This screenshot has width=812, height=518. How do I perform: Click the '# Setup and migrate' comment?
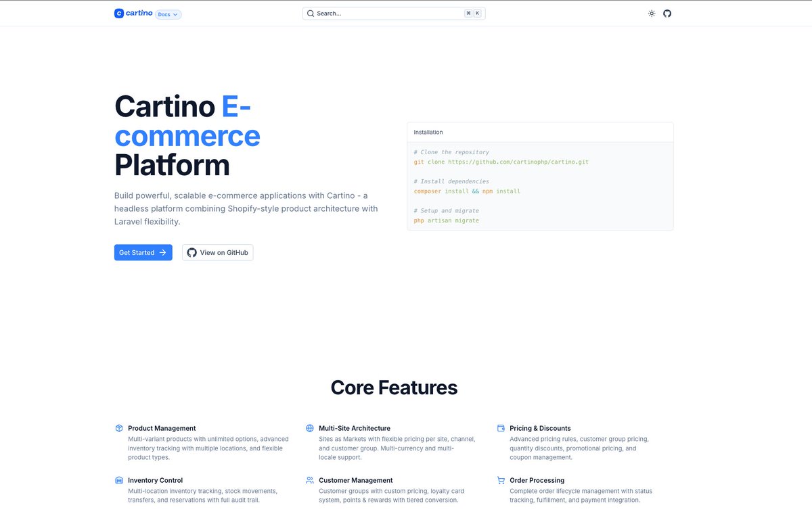click(447, 210)
